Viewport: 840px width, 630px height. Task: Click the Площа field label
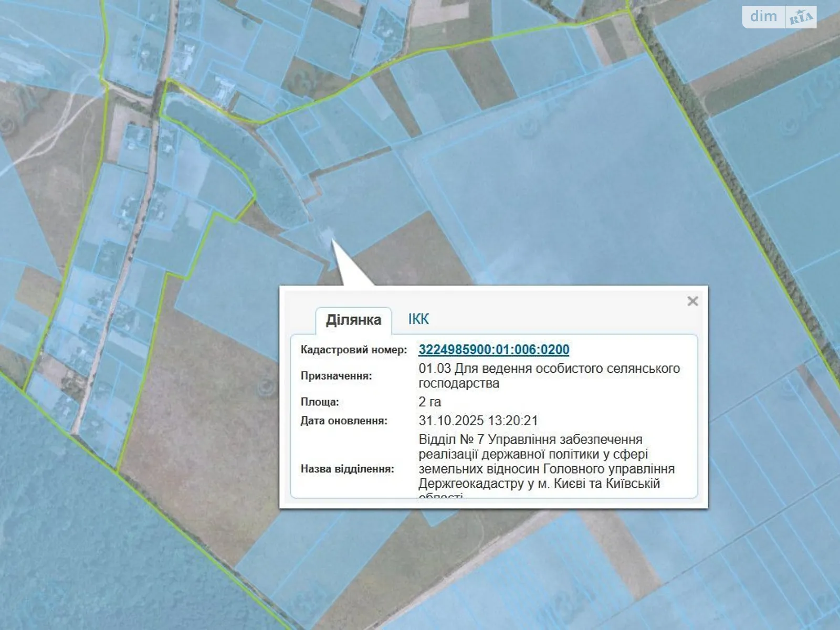pos(320,402)
